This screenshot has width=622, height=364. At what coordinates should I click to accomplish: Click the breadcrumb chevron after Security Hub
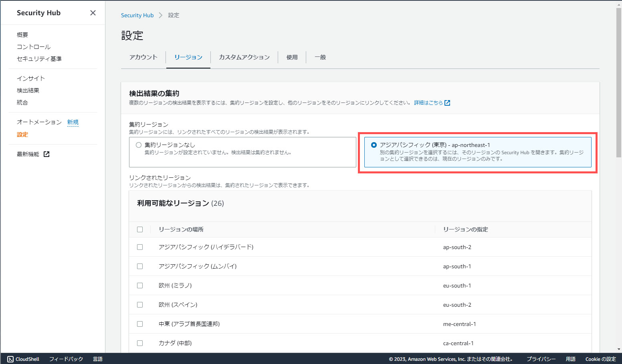[161, 15]
